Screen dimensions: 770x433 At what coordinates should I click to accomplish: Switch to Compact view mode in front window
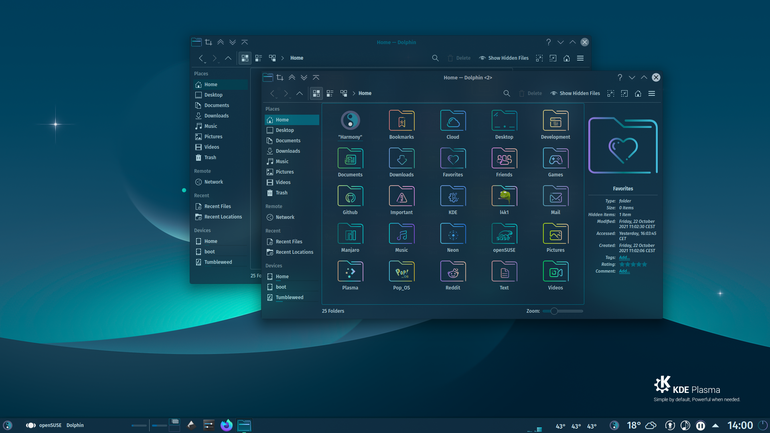click(x=330, y=93)
